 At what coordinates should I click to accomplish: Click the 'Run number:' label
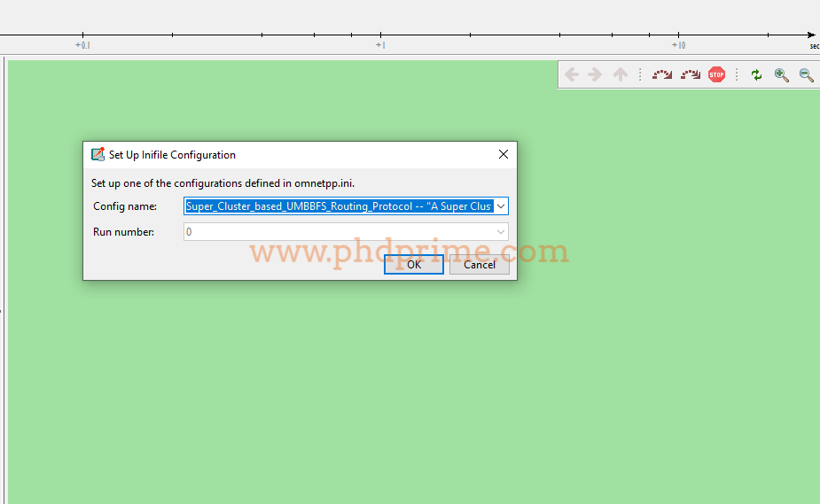coord(123,232)
